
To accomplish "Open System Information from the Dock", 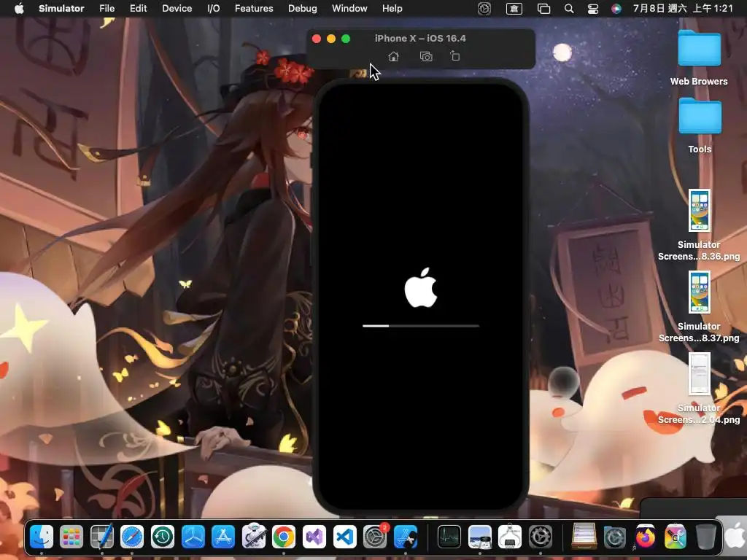I will (510, 537).
